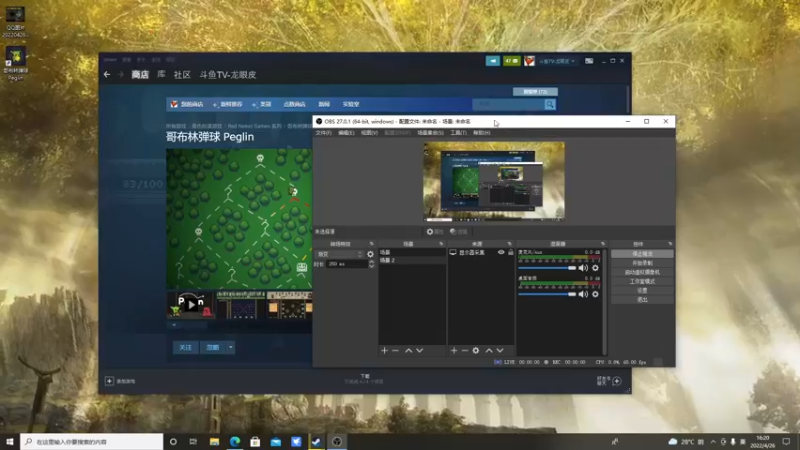The width and height of the screenshot is (800, 450).
Task: Remove source with Sources minus icon
Action: [464, 351]
